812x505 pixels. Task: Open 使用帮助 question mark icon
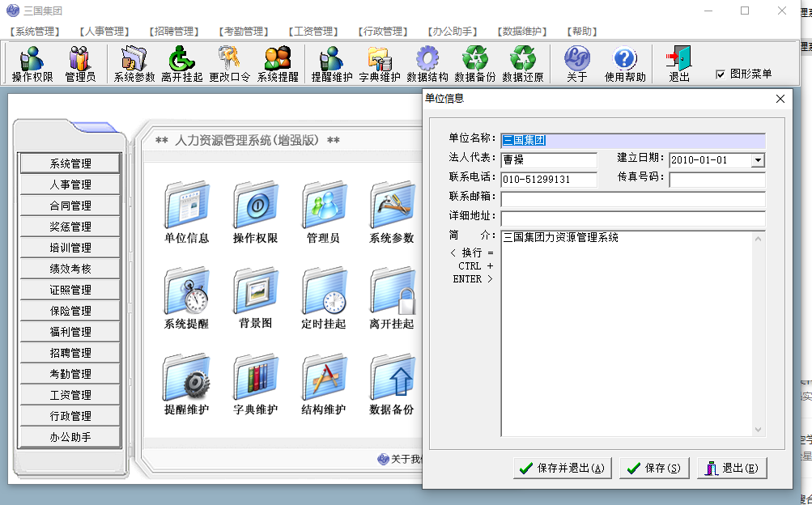tap(625, 64)
